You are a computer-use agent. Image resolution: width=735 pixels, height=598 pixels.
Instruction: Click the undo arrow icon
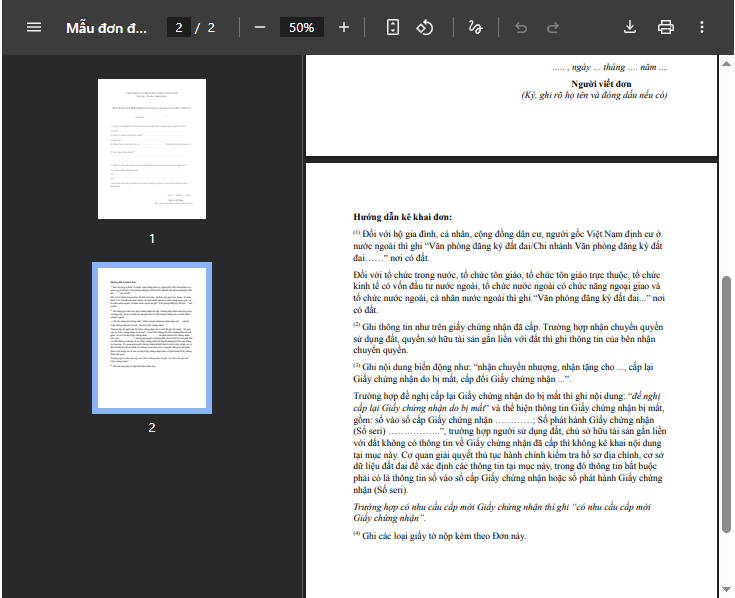click(521, 27)
